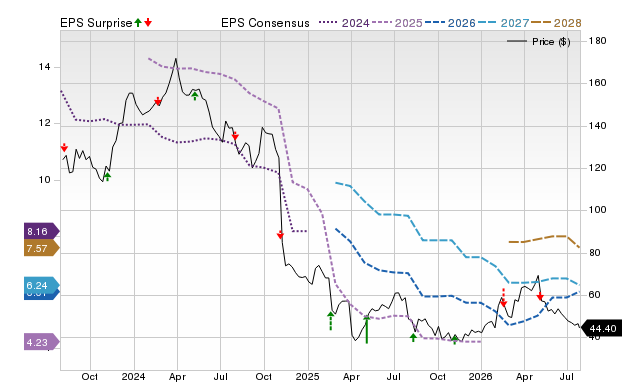Screen dimensions: 640x382
Task: Click the 2025 label on the time axis
Action: pyautogui.click(x=307, y=376)
